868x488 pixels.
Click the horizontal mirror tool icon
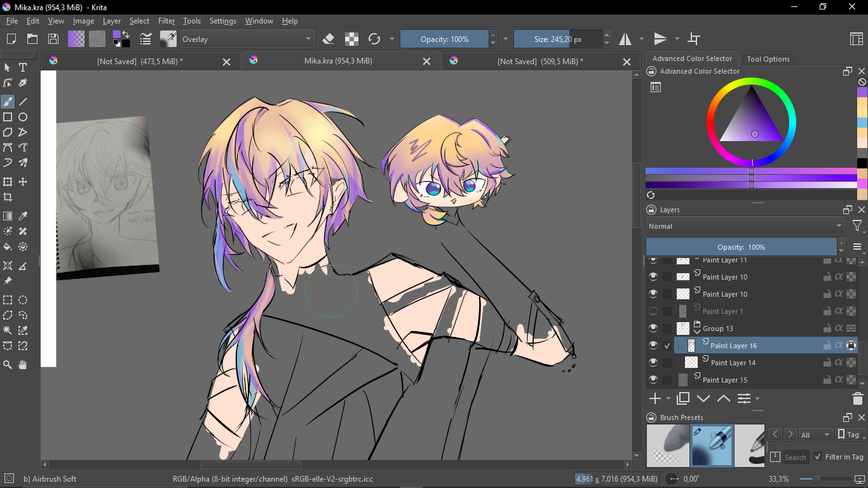(x=626, y=39)
